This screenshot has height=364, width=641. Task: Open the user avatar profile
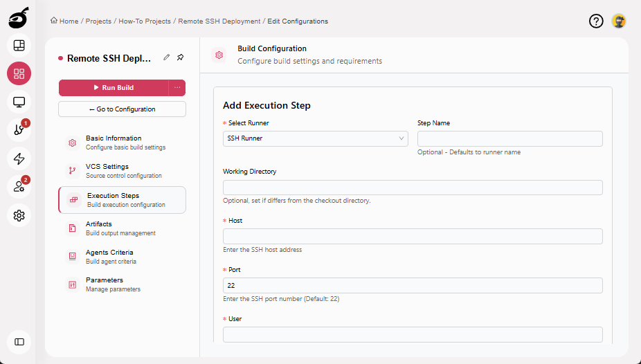(619, 21)
